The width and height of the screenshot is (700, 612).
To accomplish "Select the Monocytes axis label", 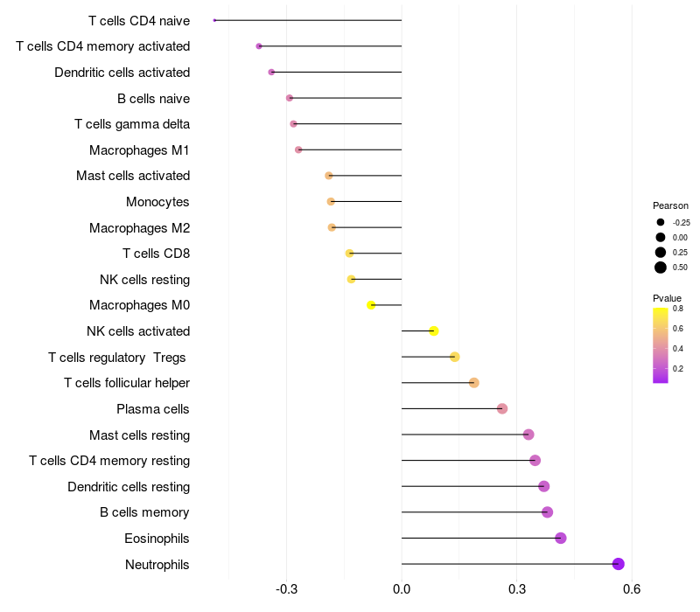I will [157, 202].
